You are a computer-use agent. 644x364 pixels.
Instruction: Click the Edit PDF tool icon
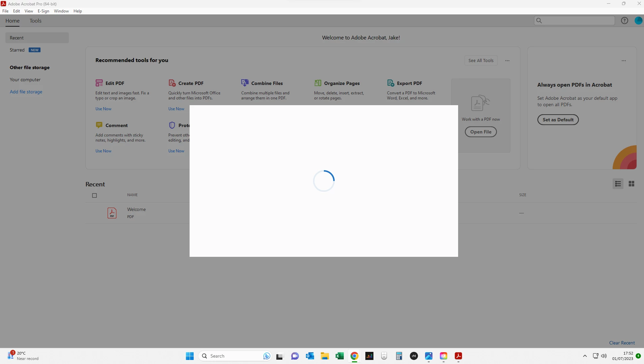tap(99, 83)
